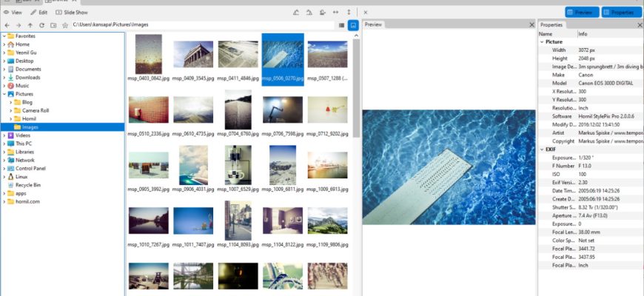Select thumbnail msp_0411_4846.jpg

click(x=238, y=54)
